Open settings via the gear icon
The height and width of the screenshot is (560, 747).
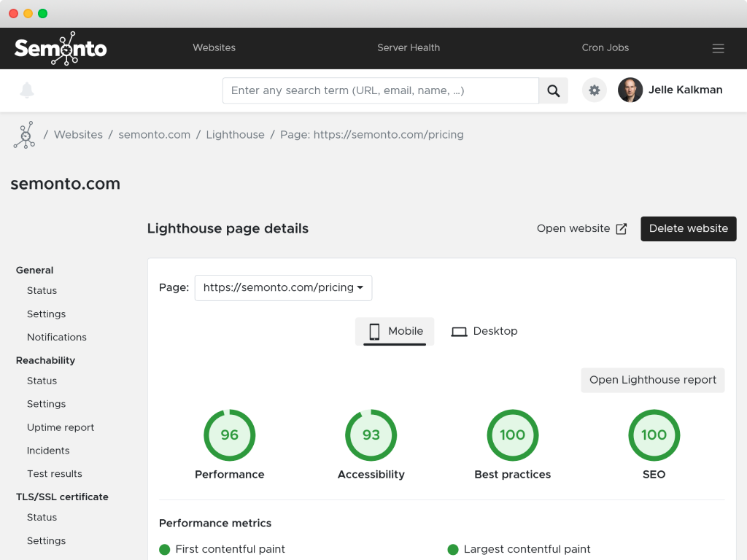tap(594, 90)
